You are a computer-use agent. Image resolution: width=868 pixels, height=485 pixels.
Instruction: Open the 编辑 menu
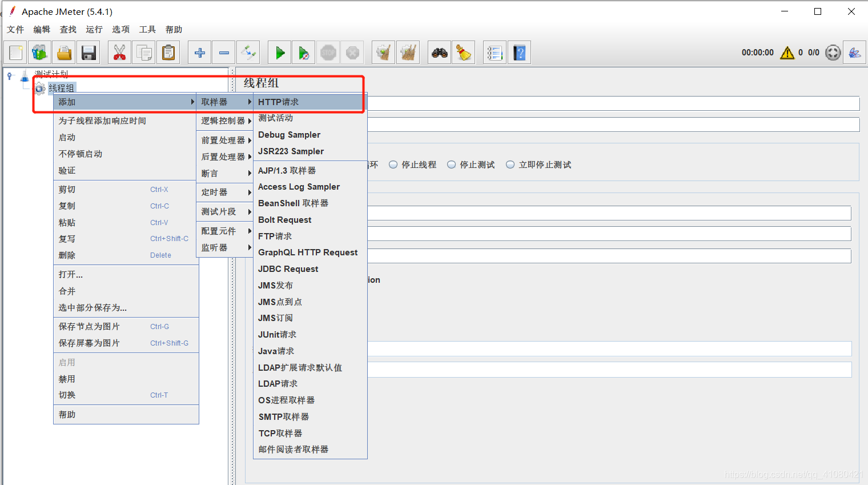[x=42, y=29]
